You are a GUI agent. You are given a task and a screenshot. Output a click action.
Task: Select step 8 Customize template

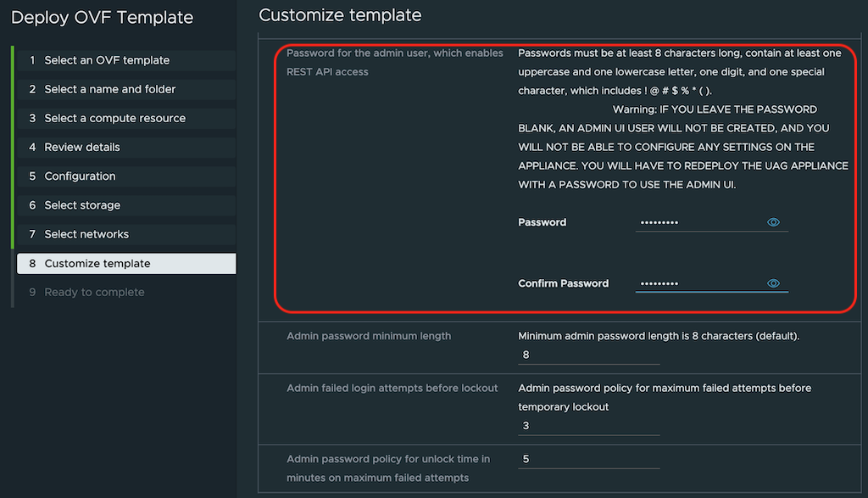(x=97, y=263)
